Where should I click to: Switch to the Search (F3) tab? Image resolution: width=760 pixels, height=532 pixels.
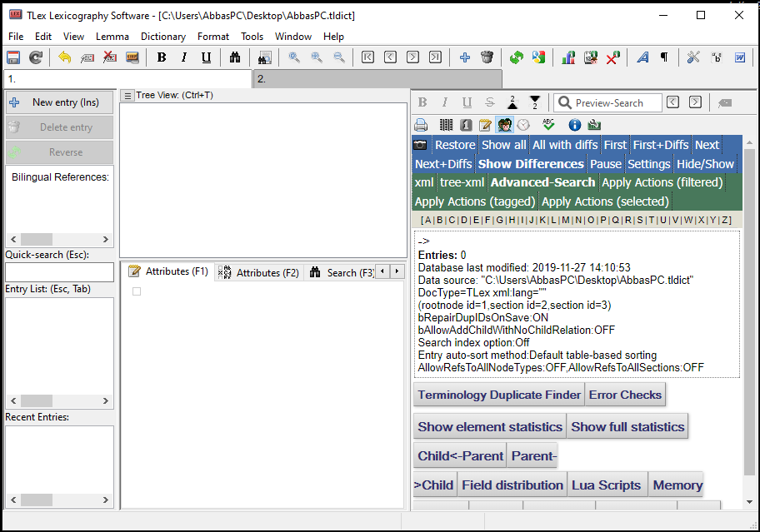pyautogui.click(x=342, y=272)
